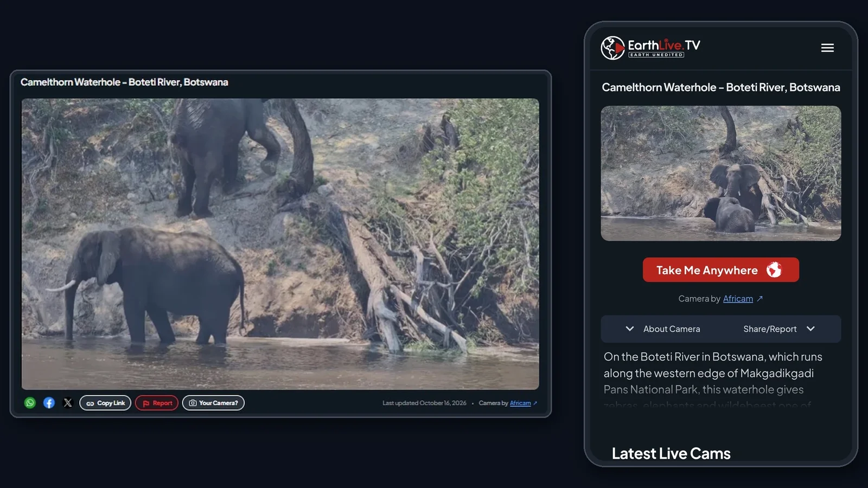Click external arrow next to mobile Africam link
The height and width of the screenshot is (488, 868).
pos(760,299)
